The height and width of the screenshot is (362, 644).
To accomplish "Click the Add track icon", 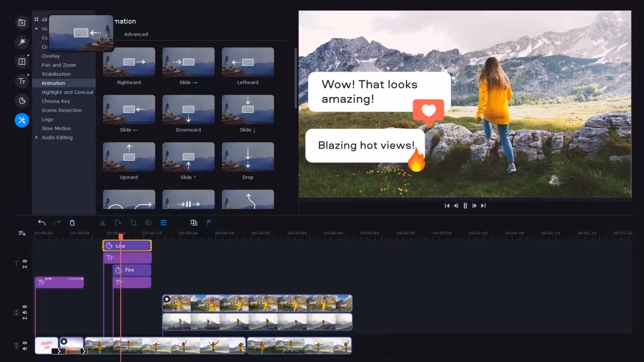I will [22, 233].
